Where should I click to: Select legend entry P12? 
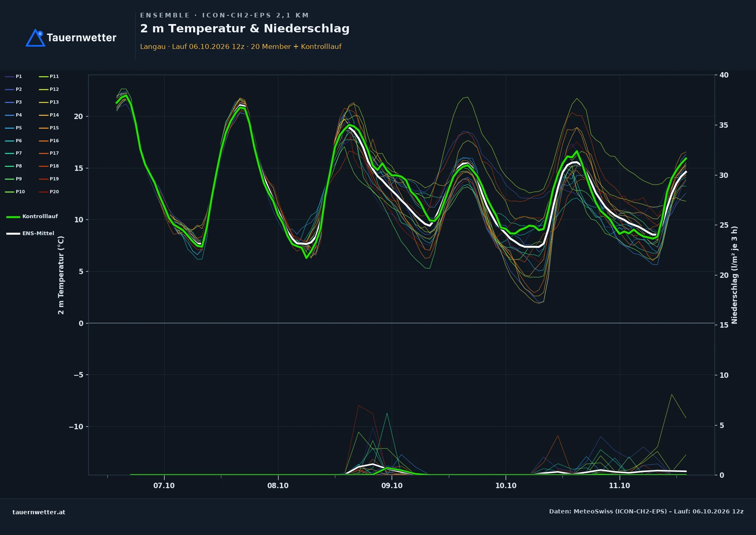pyautogui.click(x=49, y=89)
